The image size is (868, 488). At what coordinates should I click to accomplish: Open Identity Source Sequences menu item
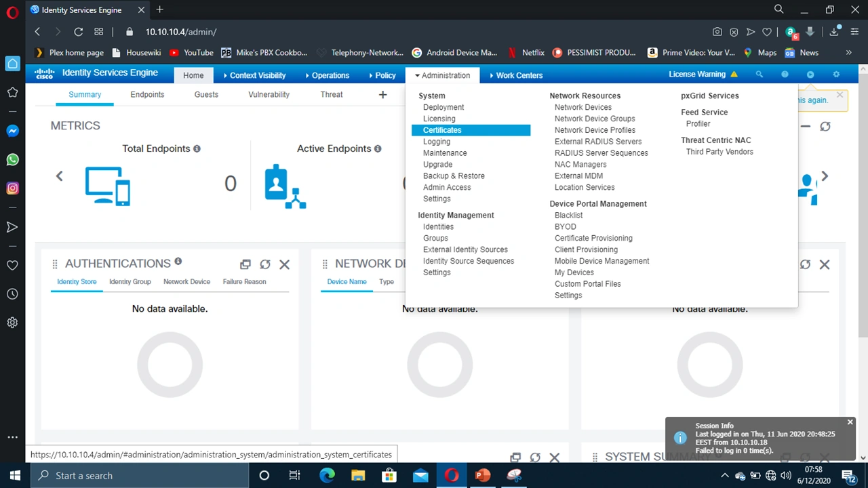coord(469,261)
